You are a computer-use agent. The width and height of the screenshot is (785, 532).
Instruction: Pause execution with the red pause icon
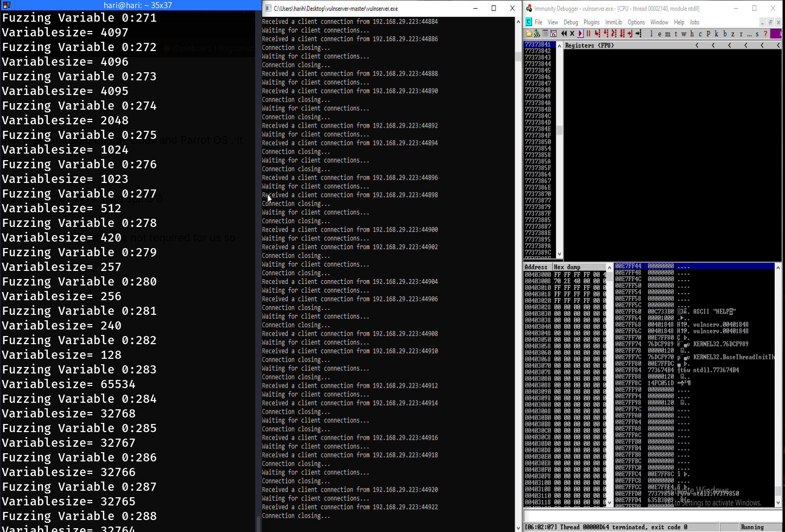[588, 34]
